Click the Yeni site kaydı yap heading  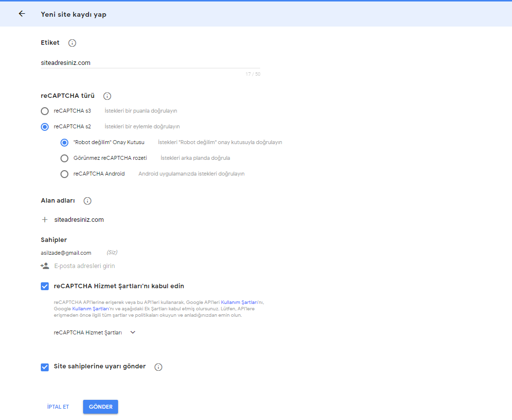[73, 14]
